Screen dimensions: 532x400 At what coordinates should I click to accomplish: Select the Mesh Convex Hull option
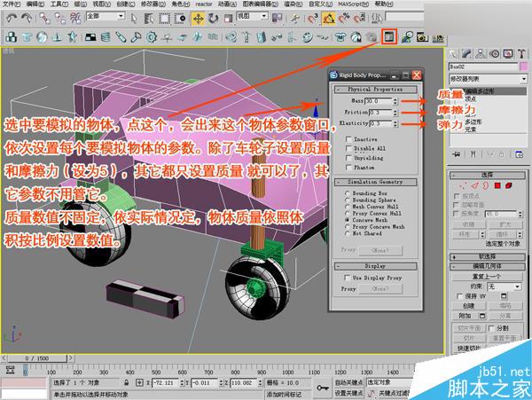[348, 207]
